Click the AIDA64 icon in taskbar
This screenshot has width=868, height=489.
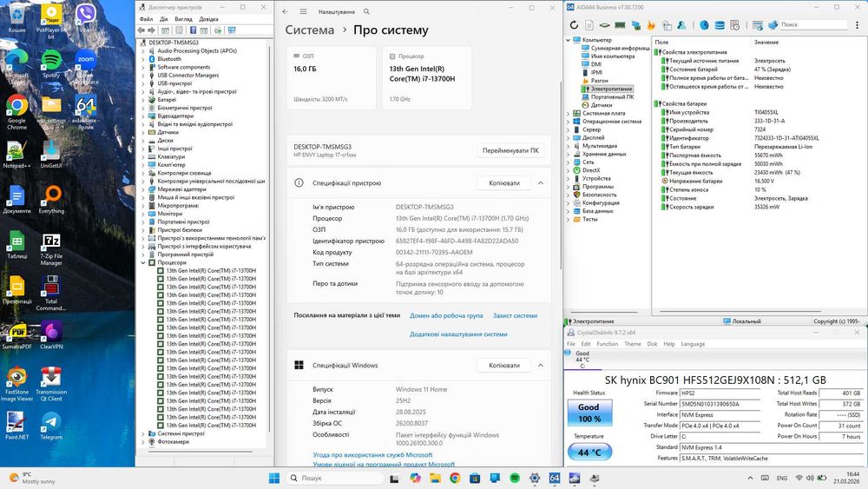click(x=554, y=478)
